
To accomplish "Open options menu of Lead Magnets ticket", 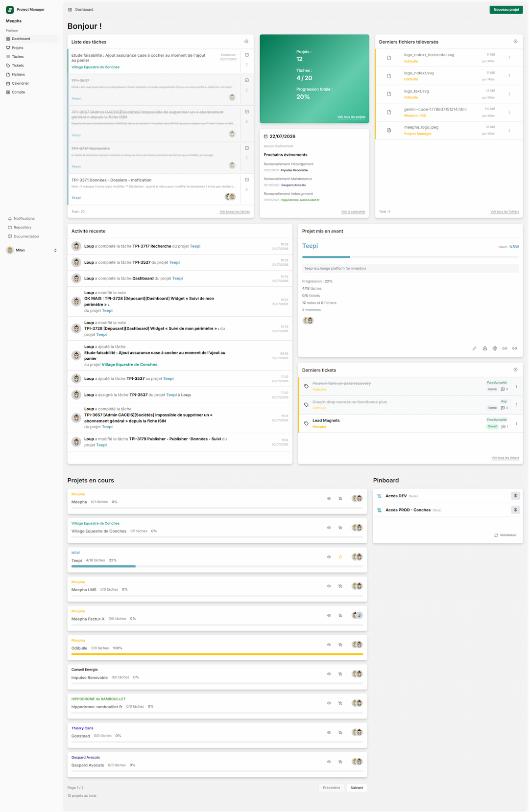I will pos(516,423).
